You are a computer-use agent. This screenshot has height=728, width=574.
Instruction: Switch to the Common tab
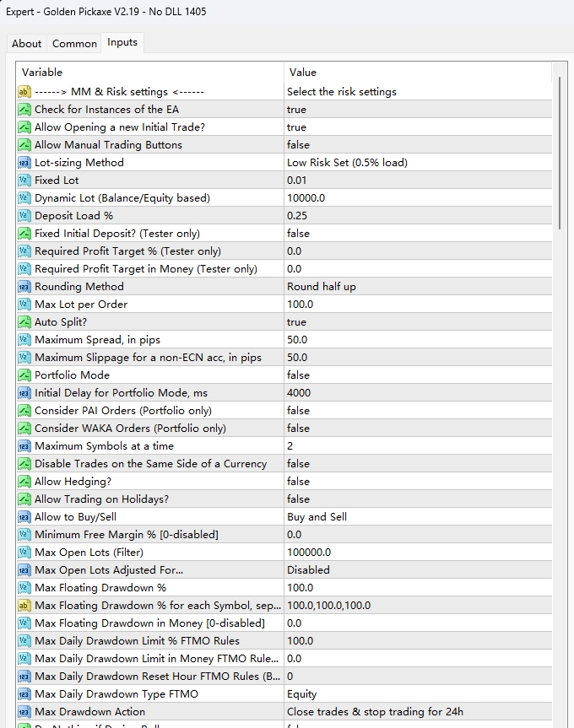coord(74,44)
